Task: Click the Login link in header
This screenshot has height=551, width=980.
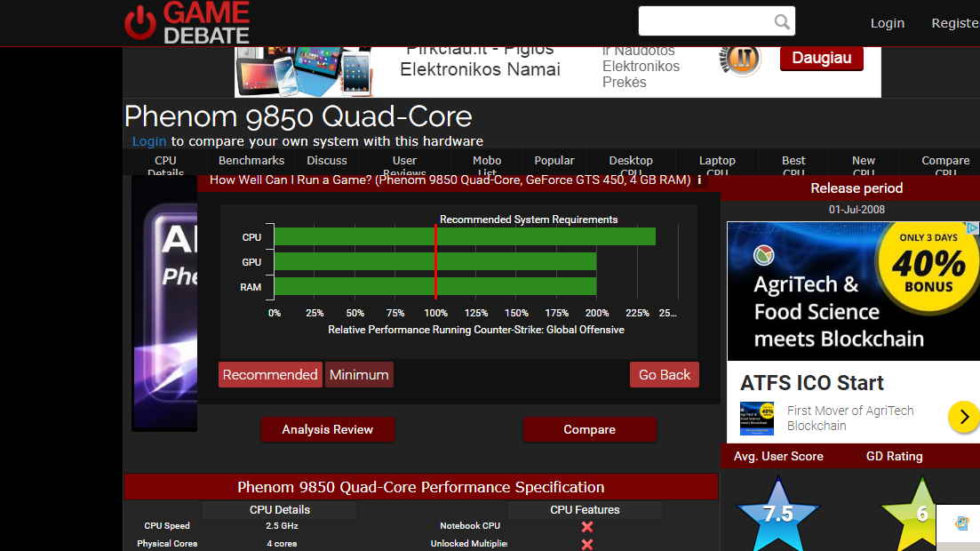Action: point(888,23)
